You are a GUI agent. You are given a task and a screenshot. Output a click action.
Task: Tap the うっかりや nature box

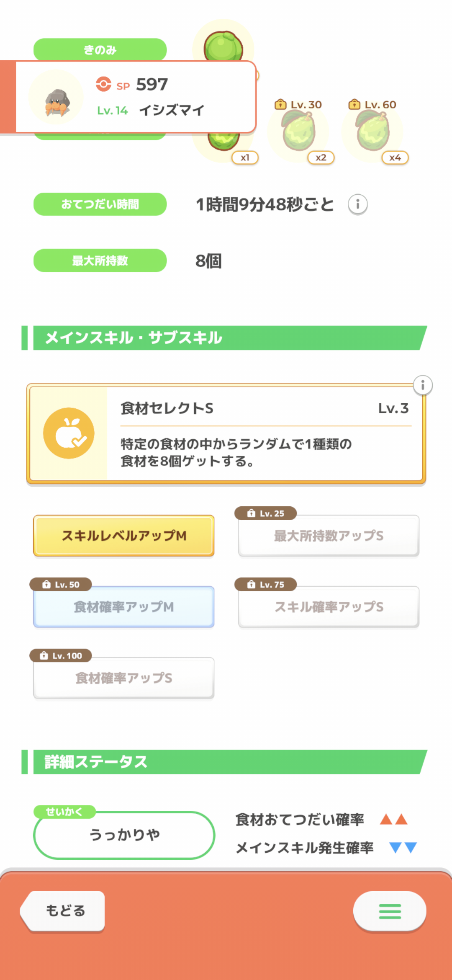(x=124, y=835)
